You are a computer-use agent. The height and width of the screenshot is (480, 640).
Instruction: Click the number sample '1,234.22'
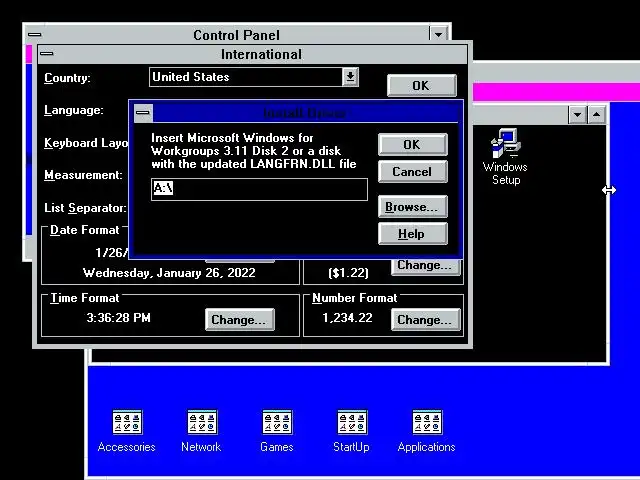tap(347, 318)
